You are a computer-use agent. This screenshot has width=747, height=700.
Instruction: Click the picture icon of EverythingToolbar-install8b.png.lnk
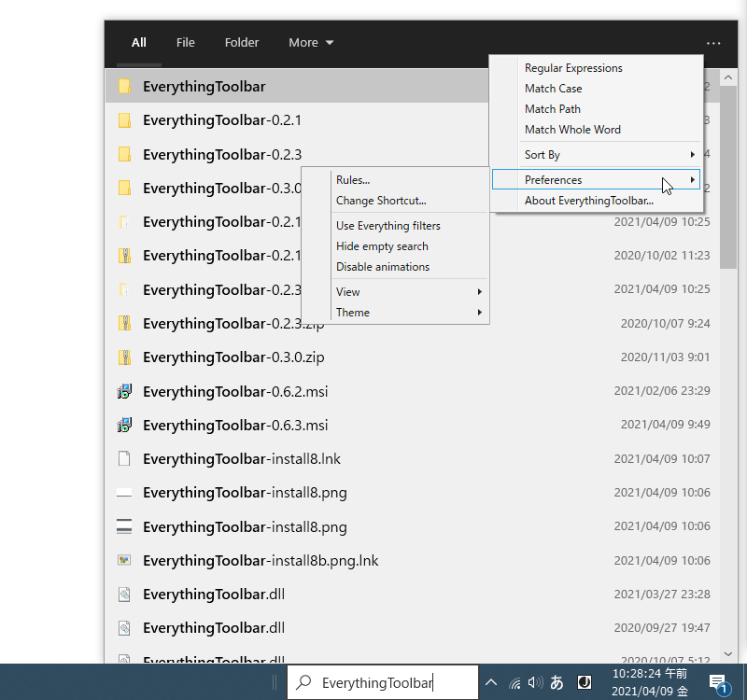tap(124, 560)
